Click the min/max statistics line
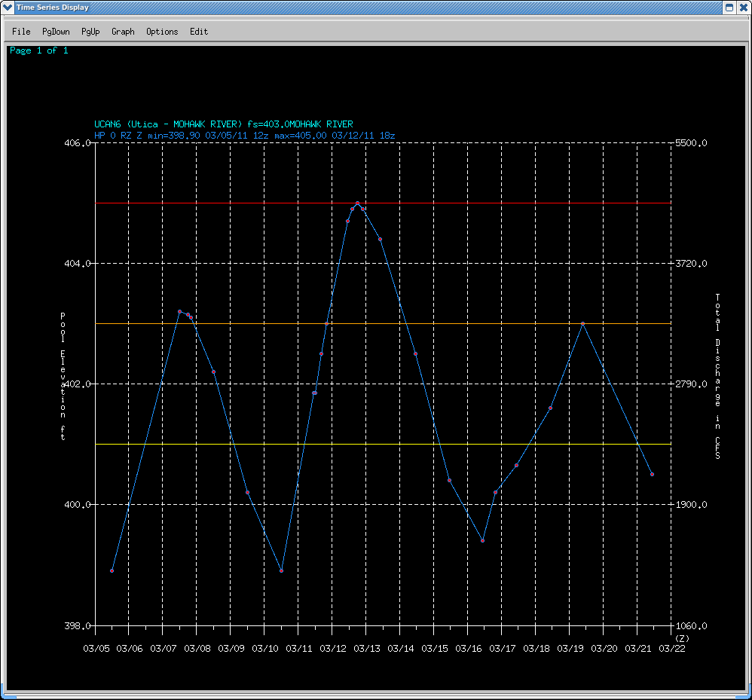752x700 pixels. click(x=245, y=136)
